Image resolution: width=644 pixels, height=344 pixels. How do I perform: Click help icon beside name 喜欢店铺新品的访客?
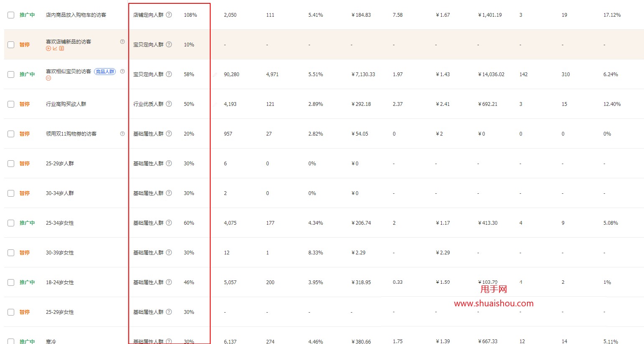point(122,41)
